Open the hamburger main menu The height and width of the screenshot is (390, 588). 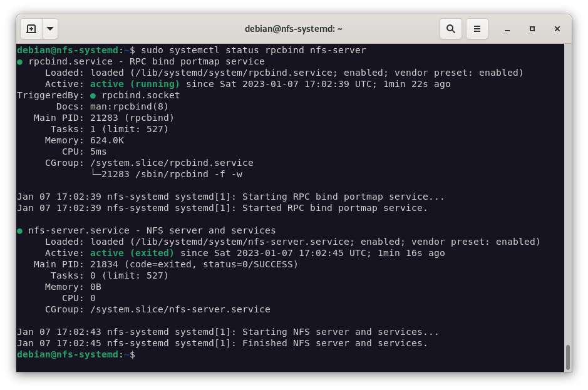(477, 29)
